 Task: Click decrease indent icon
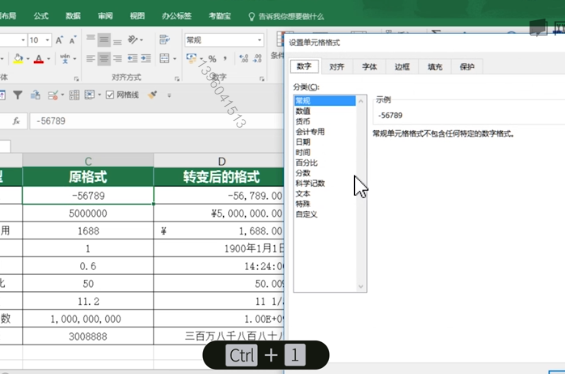click(x=132, y=58)
